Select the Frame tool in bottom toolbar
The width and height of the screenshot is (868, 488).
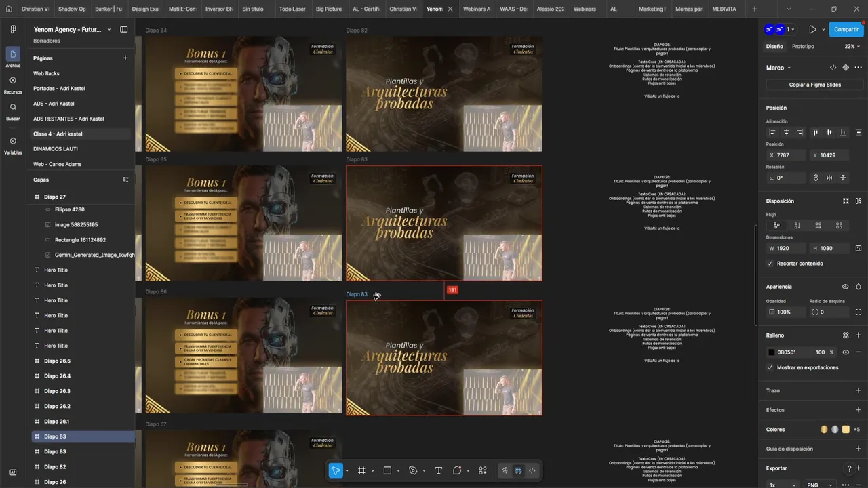pos(361,470)
